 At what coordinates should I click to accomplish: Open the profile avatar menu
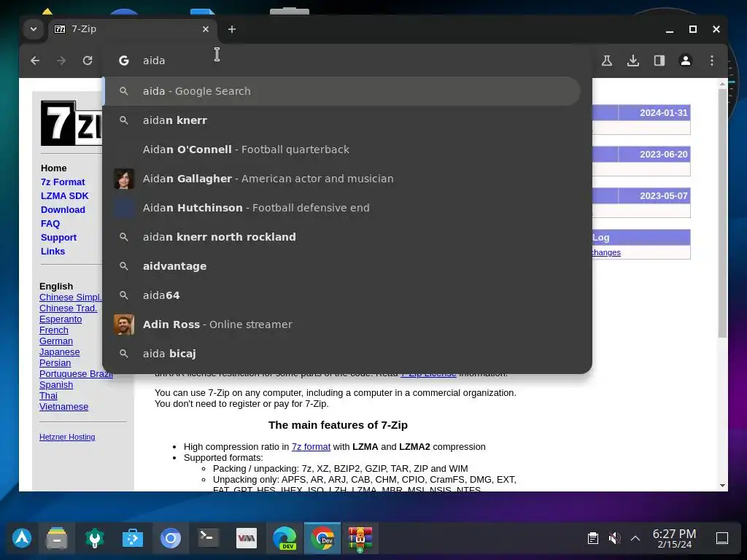tap(686, 61)
